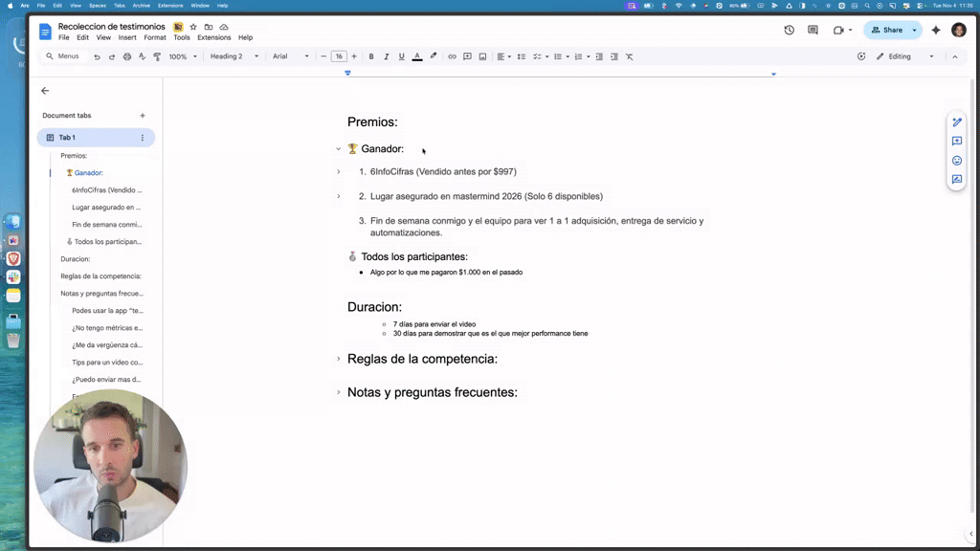Print the document using printer icon
The image size is (980, 551).
click(127, 56)
